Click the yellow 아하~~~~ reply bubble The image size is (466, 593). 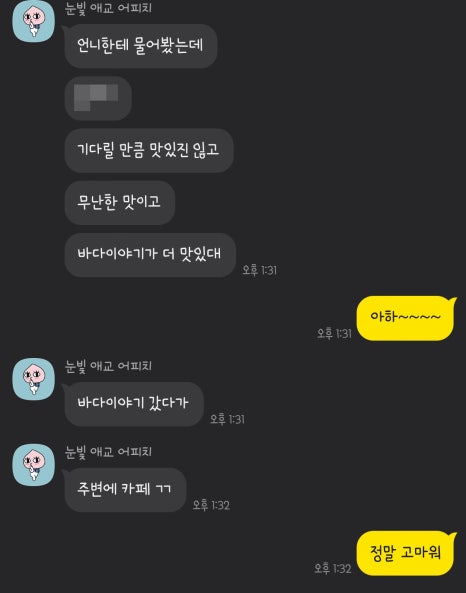click(406, 318)
